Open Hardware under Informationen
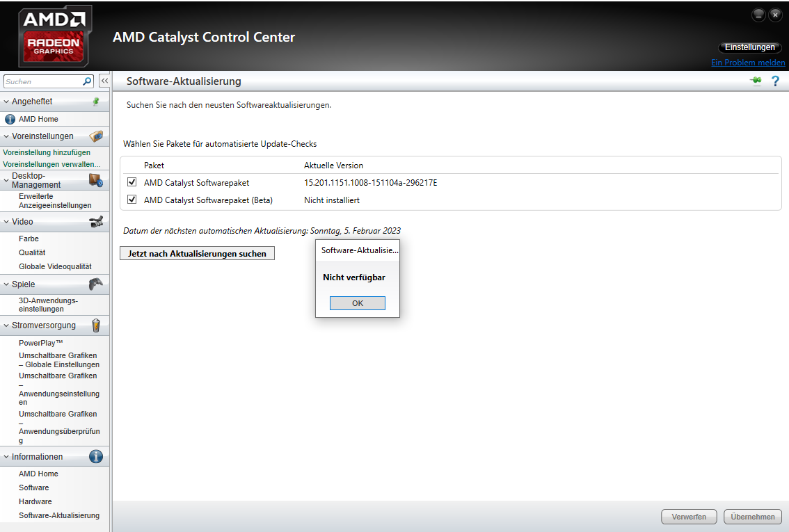This screenshot has width=789, height=532. coord(35,502)
